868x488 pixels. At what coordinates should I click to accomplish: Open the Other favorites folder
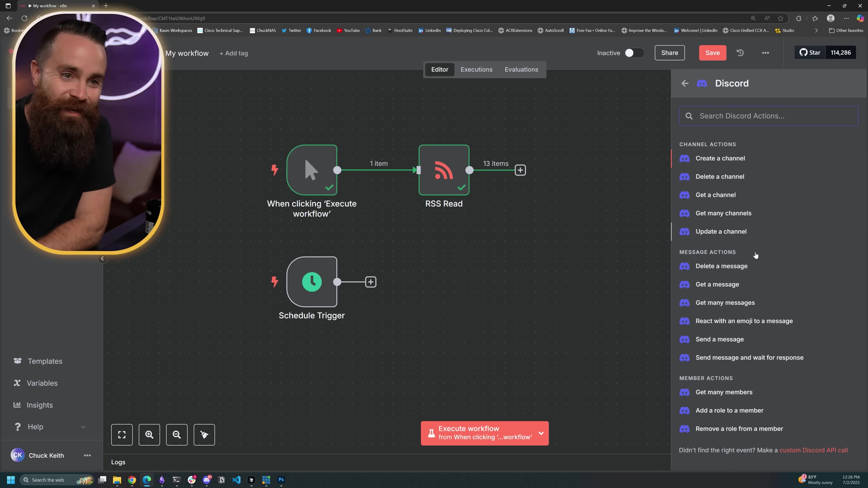pos(846,30)
